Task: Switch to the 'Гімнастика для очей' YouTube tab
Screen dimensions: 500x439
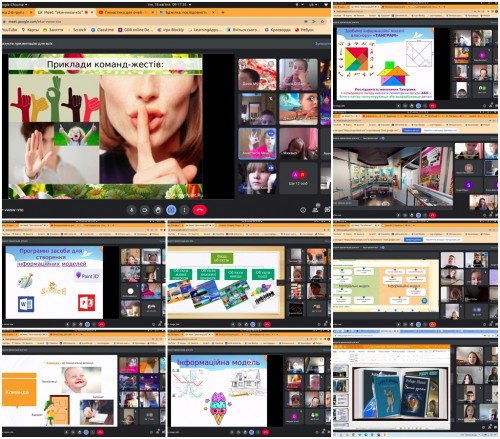Action: [125, 12]
